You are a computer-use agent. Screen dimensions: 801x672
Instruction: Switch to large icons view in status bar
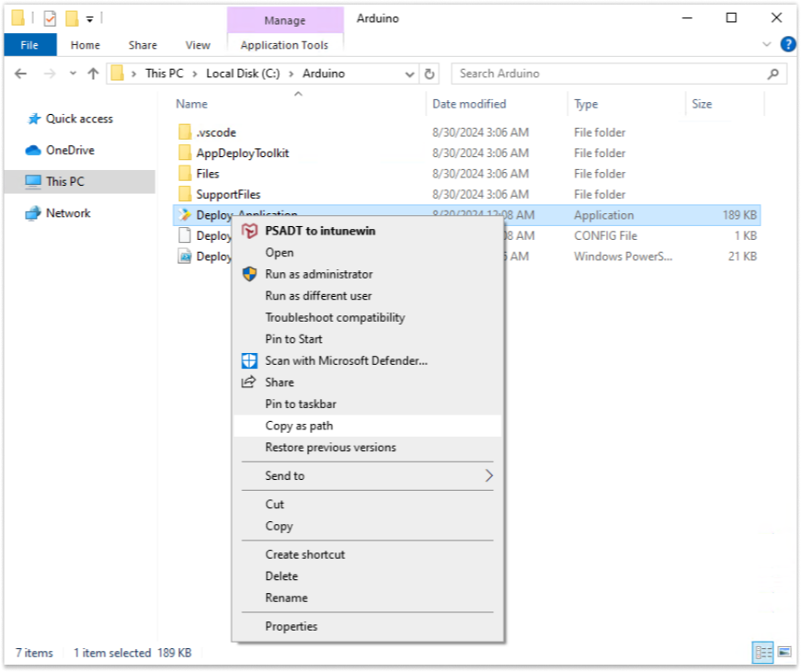pos(784,652)
